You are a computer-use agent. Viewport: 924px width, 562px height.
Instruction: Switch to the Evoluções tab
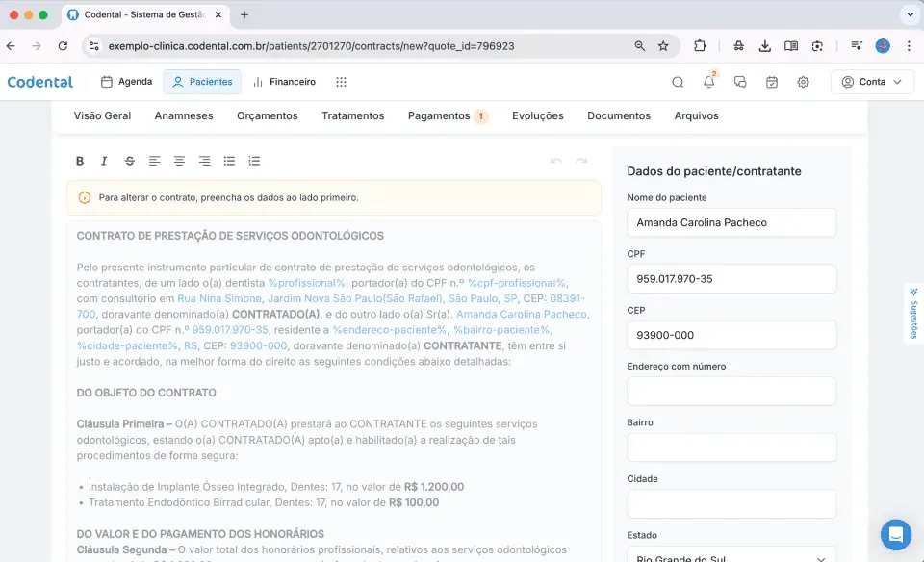538,116
